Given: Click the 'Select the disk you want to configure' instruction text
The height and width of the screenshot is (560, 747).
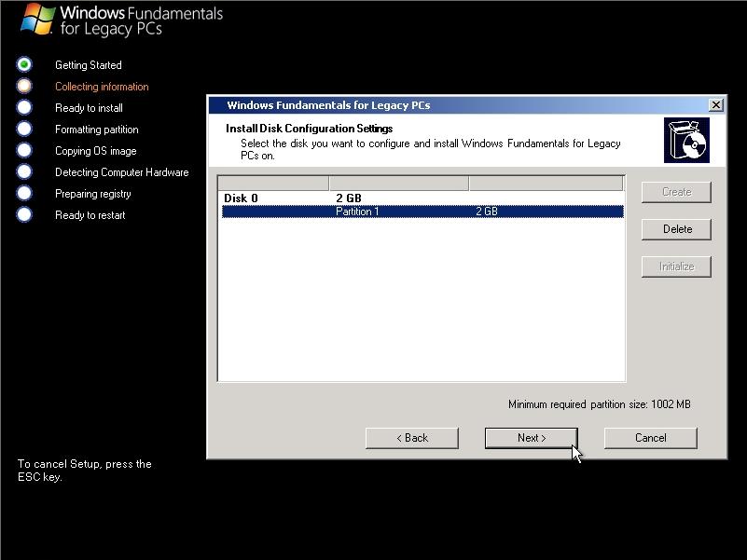Looking at the screenshot, I should tap(431, 149).
